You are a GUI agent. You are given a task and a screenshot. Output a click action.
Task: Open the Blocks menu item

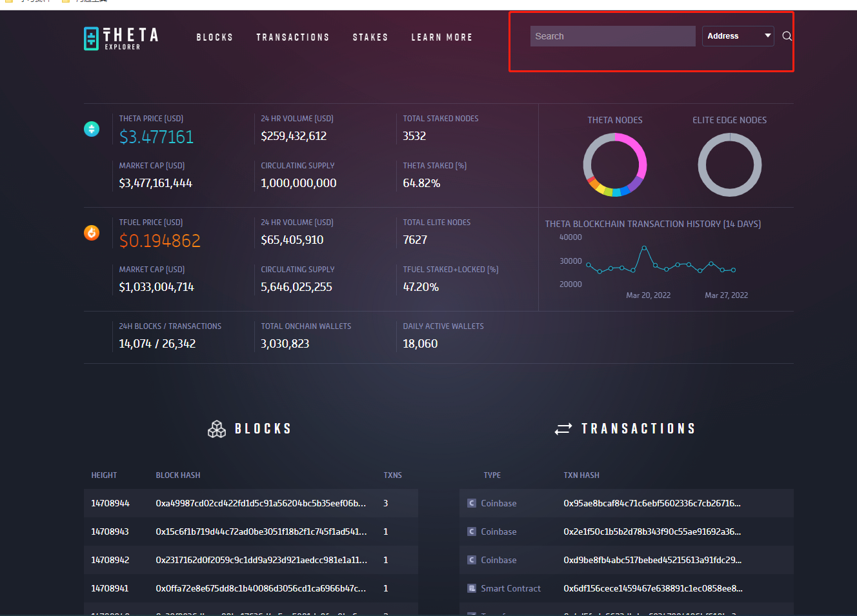(215, 37)
